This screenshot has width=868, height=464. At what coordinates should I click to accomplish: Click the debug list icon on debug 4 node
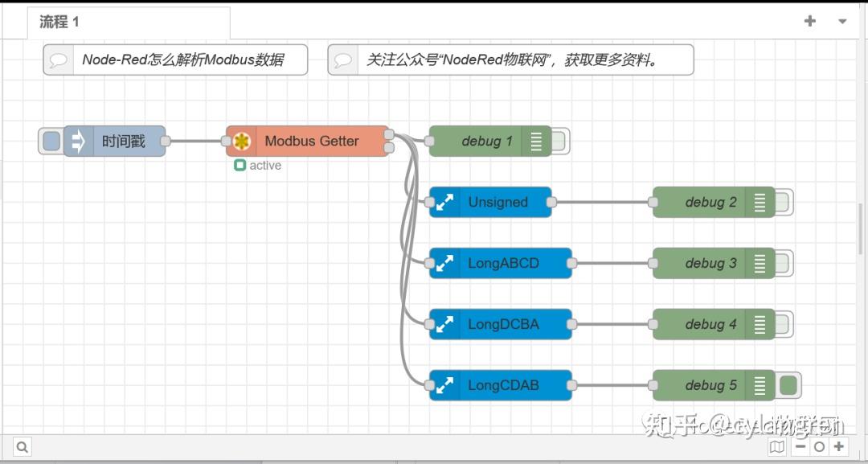[759, 324]
